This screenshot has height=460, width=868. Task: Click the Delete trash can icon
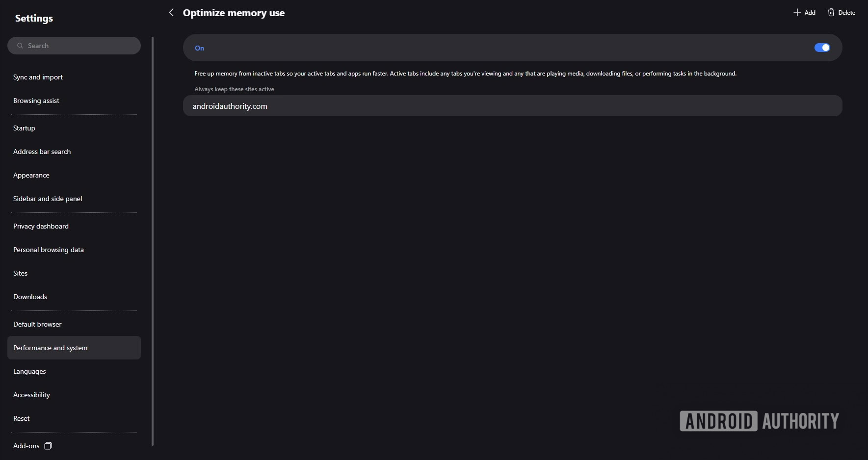click(831, 12)
